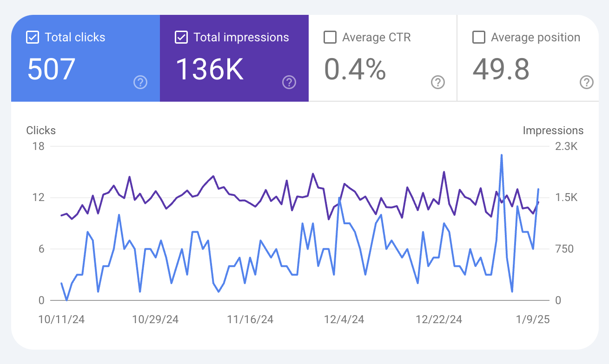609x364 pixels.
Task: Enable the Average position checkbox
Action: tap(479, 37)
